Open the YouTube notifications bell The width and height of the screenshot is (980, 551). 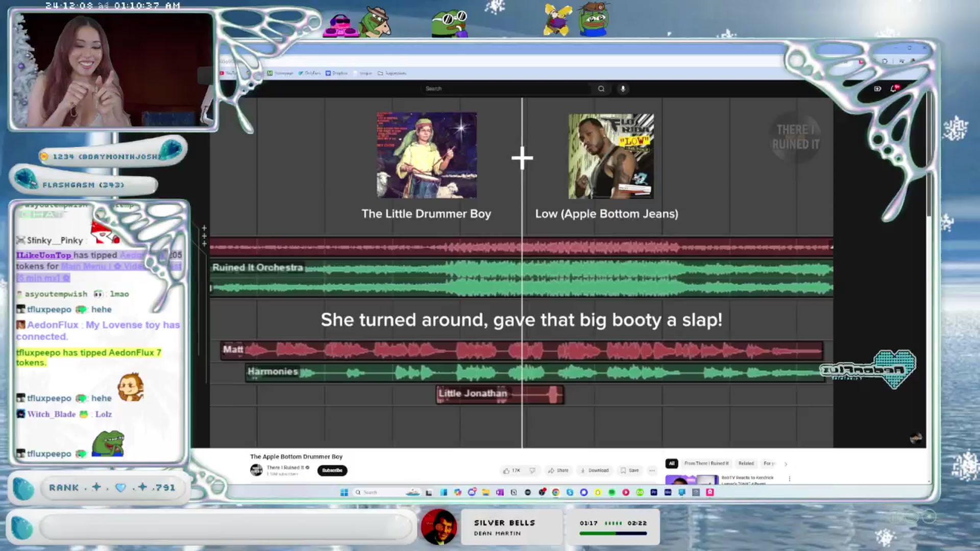pos(893,89)
